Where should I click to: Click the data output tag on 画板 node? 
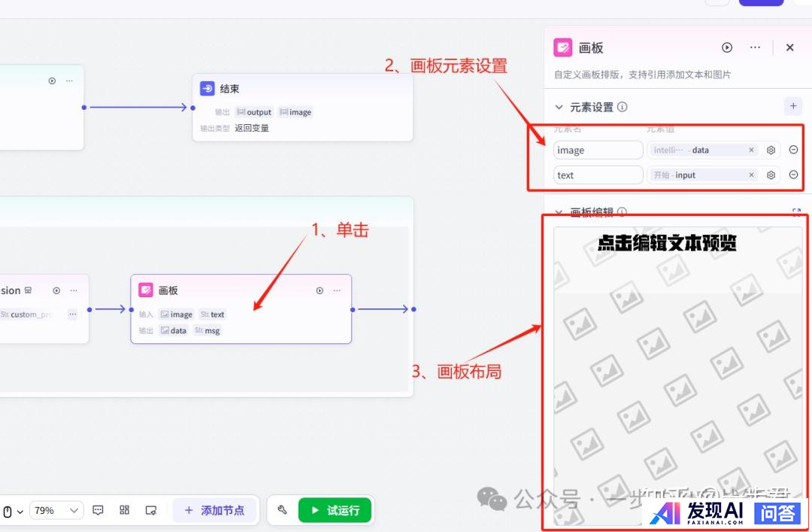tap(173, 330)
